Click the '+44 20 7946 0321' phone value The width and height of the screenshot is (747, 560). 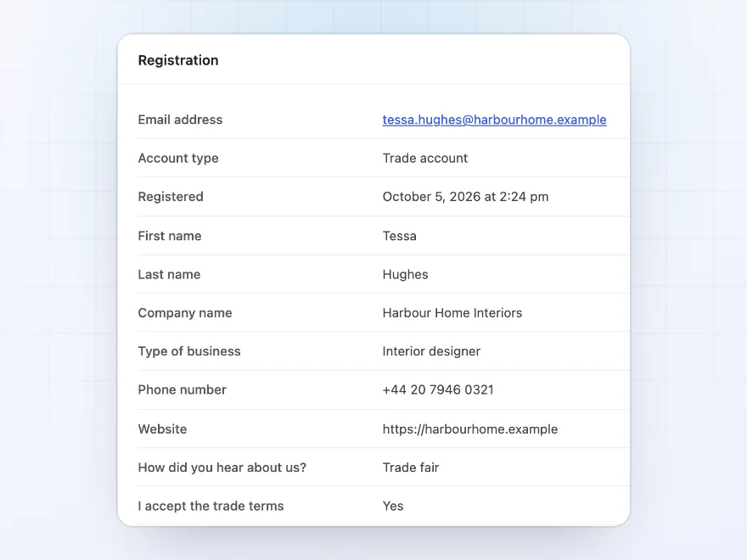[x=438, y=389]
